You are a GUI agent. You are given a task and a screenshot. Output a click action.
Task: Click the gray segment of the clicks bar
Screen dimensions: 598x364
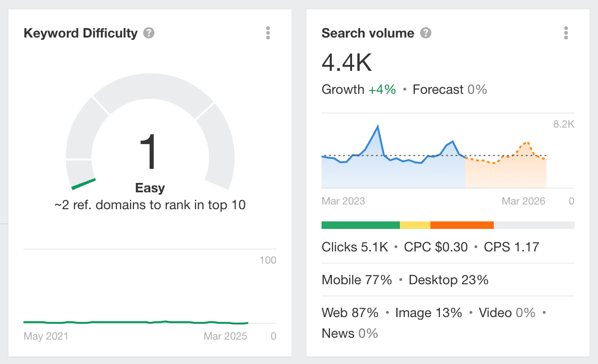pos(534,225)
